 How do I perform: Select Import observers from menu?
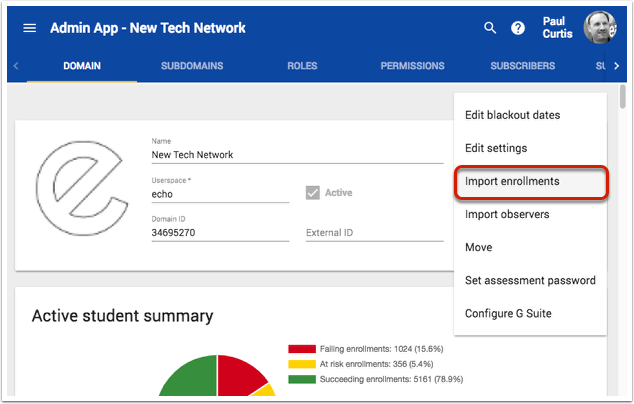(530, 214)
